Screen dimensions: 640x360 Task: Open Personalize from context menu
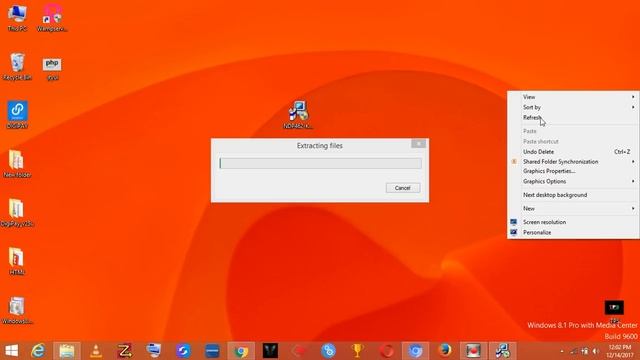573,232
